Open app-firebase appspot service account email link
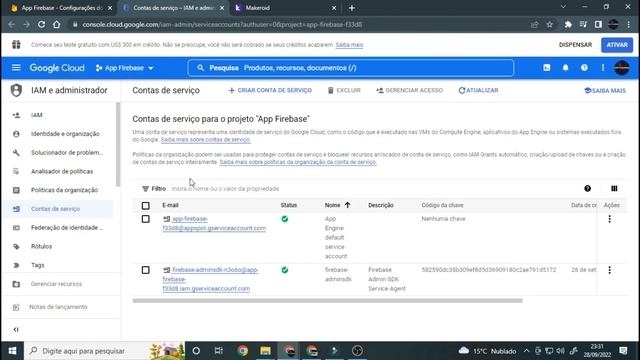The image size is (640, 360). pos(214,224)
